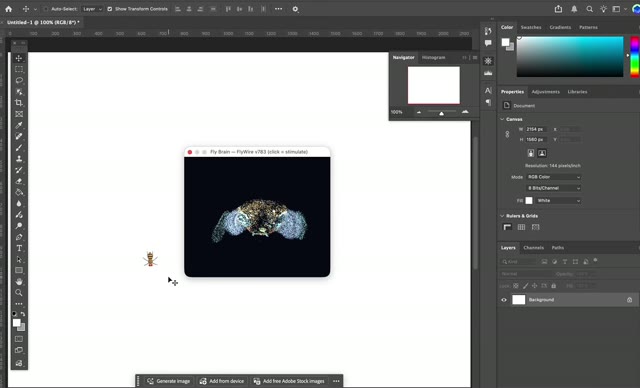640x388 pixels.
Task: Open the 8 Bits/Channel dropdown
Action: coord(553,188)
